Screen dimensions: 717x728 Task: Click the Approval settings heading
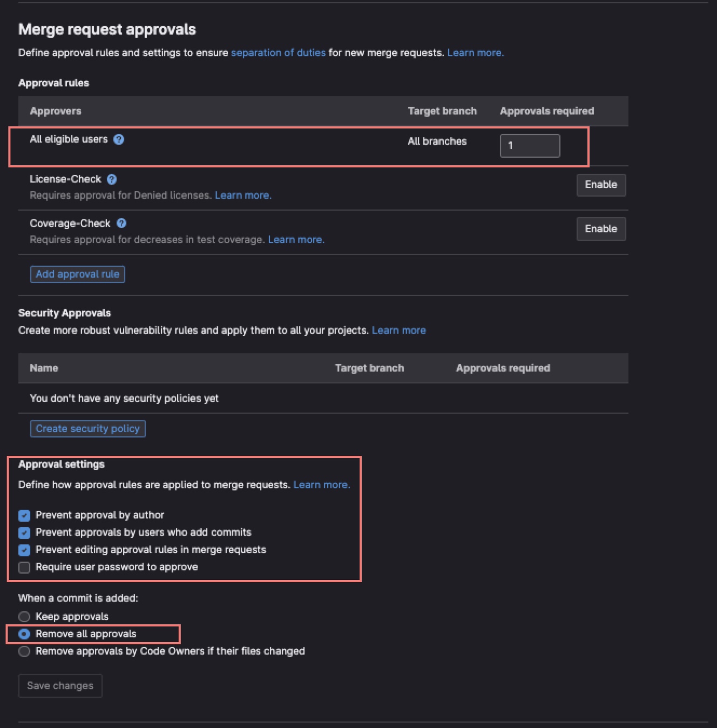point(61,464)
